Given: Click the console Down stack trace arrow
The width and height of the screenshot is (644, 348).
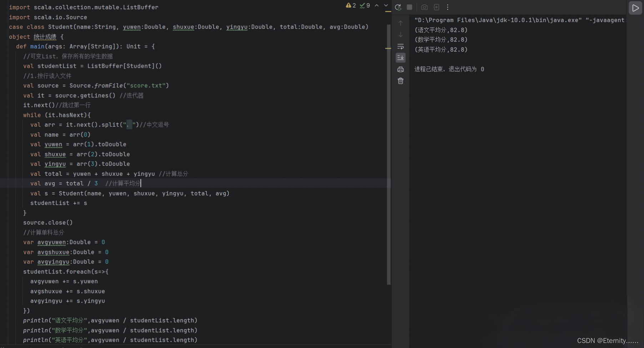Looking at the screenshot, I should click(x=401, y=35).
